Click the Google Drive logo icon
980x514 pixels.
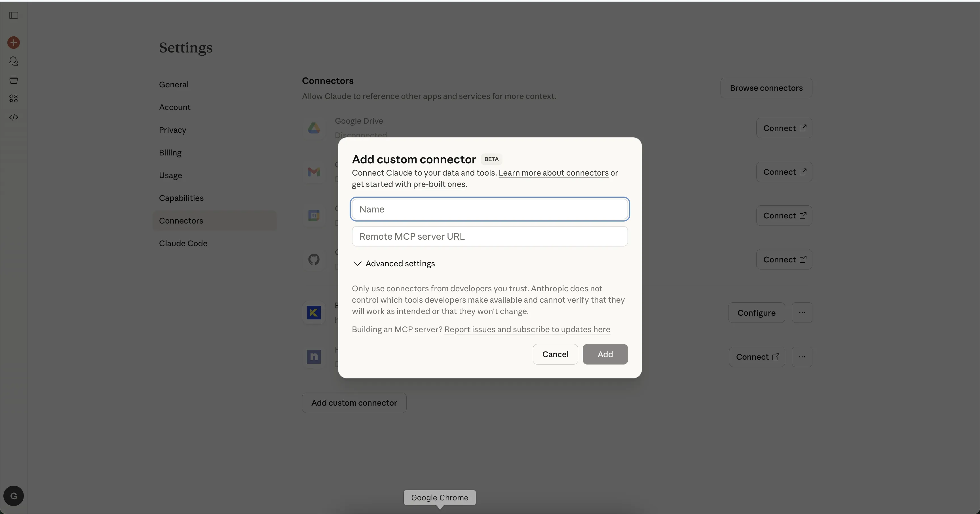[x=314, y=128]
